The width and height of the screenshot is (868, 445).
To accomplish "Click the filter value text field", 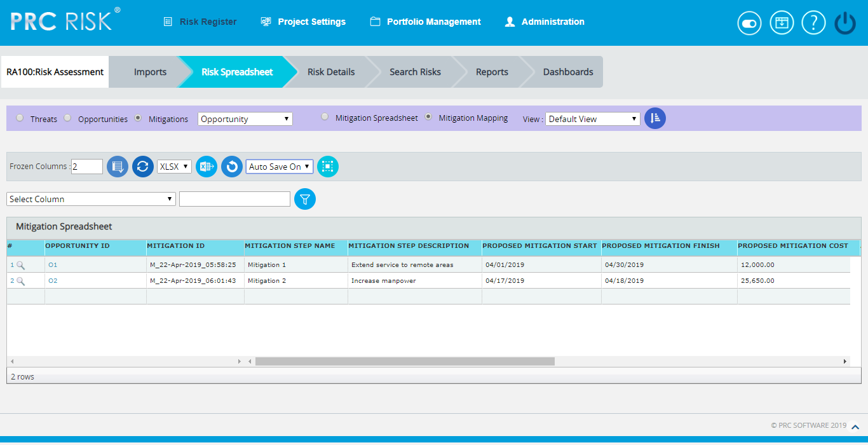I will coord(234,199).
